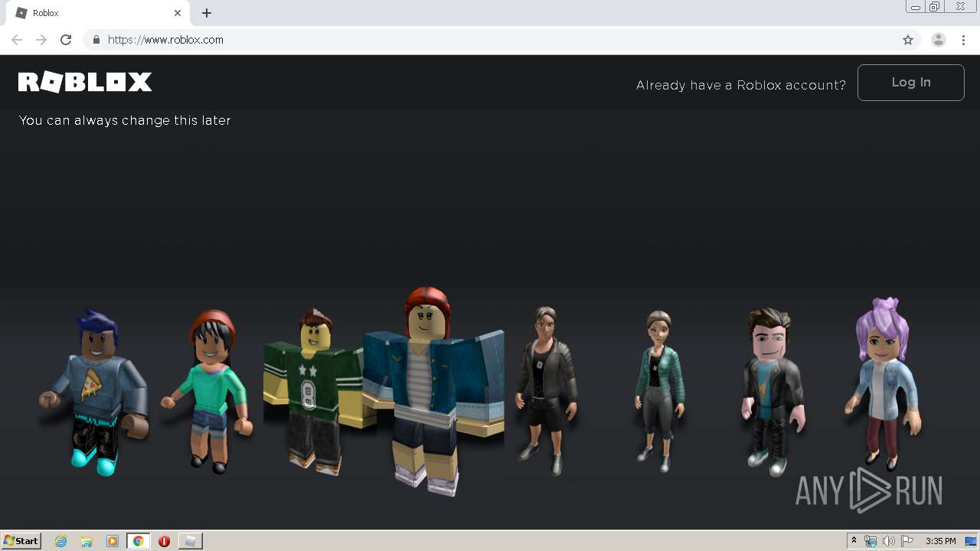Select the blue-haired avatar with pizza shirt
Screen dimensions: 980x551
94,392
